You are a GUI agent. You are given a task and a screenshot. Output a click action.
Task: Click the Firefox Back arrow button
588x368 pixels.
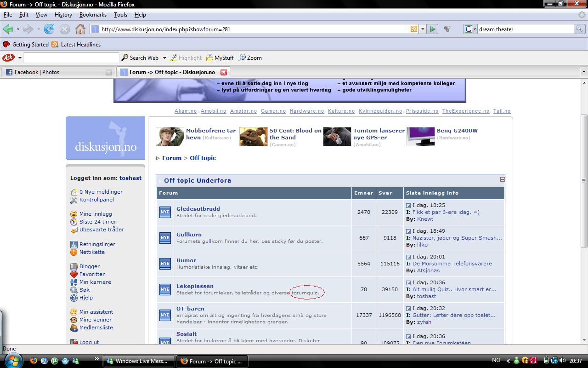[8, 29]
